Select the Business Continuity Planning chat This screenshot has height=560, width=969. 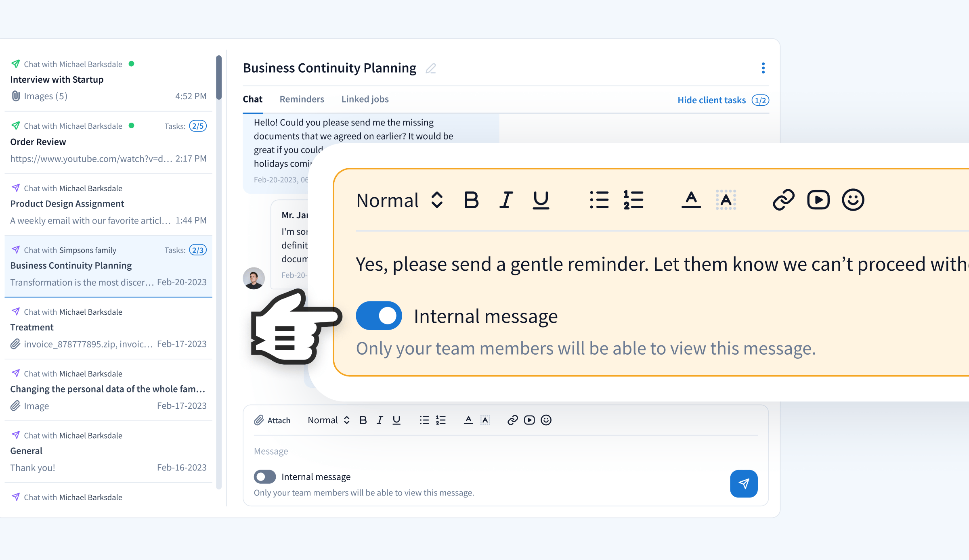coord(108,266)
